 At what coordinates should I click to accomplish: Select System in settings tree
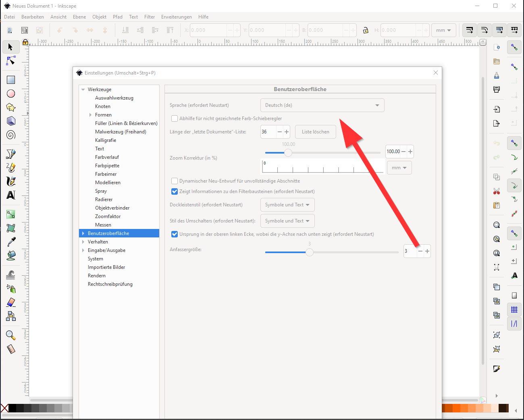[x=96, y=259]
